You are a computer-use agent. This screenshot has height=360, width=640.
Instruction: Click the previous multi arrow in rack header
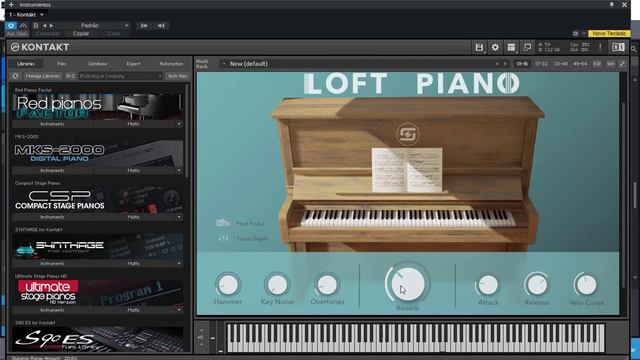click(497, 64)
